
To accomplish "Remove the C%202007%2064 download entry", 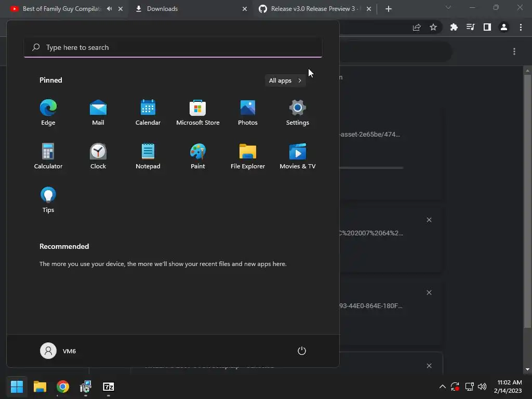I will coord(429,220).
